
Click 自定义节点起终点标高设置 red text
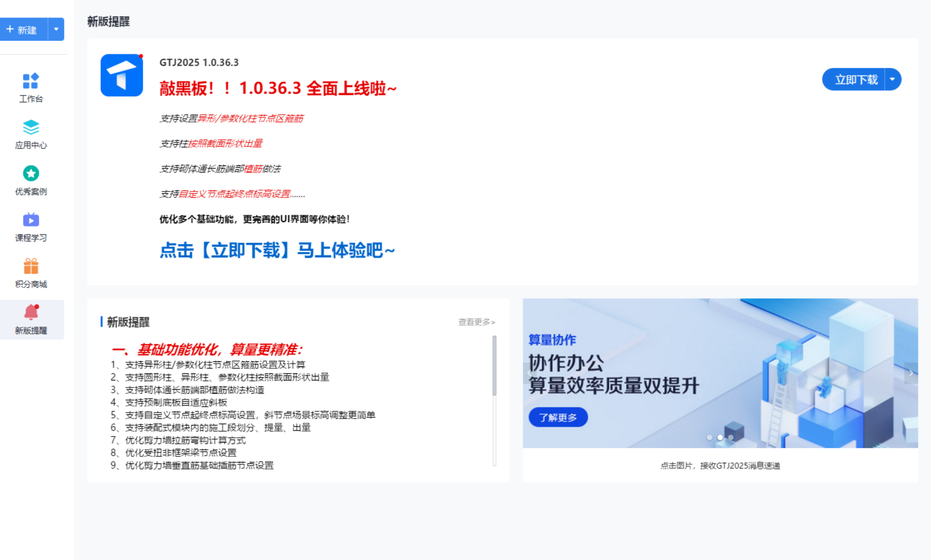235,194
